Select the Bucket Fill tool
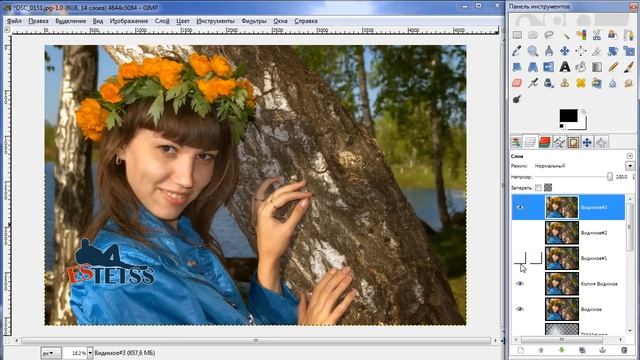The height and width of the screenshot is (360, 640). (581, 67)
